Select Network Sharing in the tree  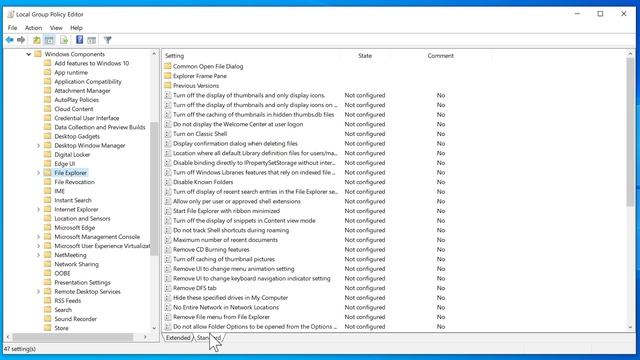click(x=77, y=264)
